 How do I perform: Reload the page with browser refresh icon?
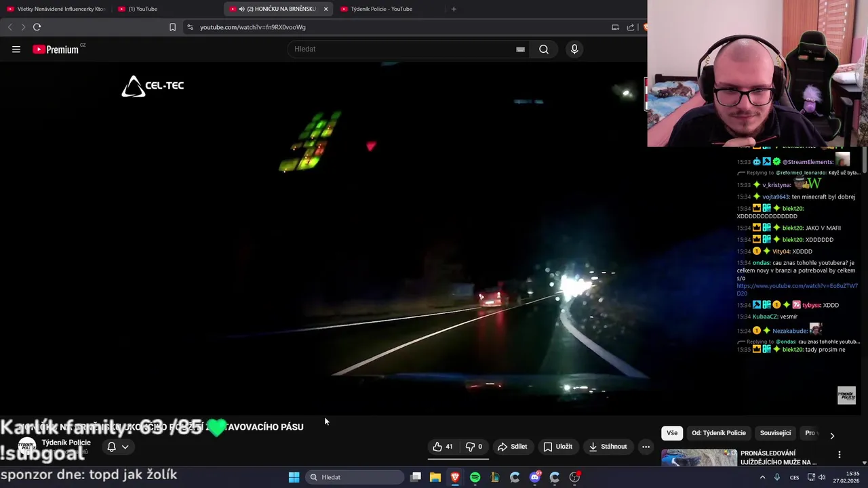coord(37,27)
